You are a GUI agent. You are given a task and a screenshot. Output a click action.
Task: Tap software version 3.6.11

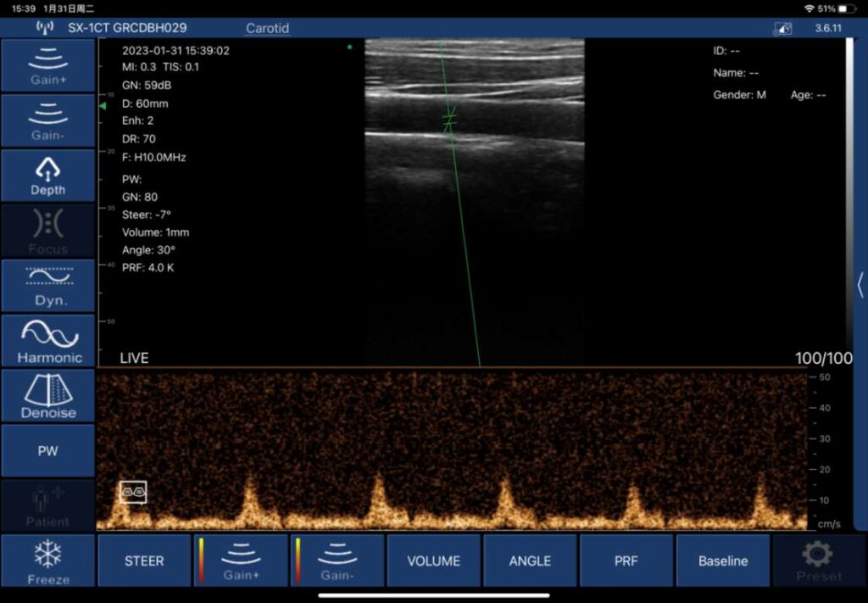point(828,28)
